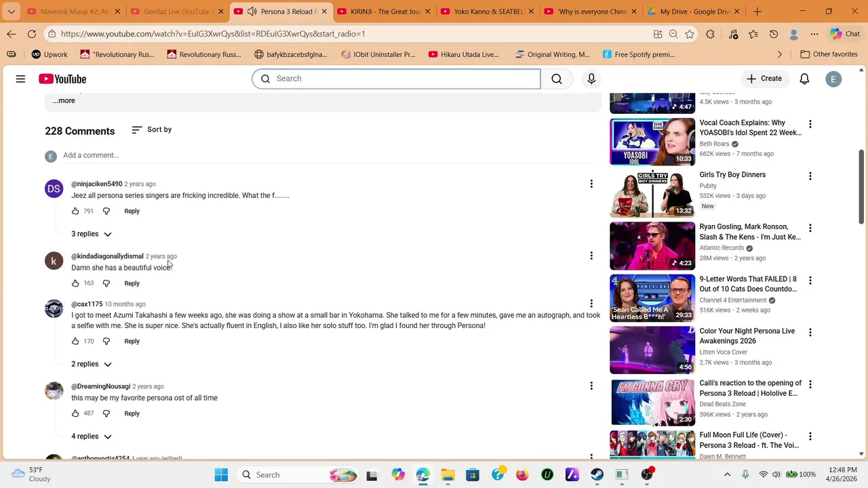This screenshot has height=488, width=868.
Task: Open options for 9-Letter Words video
Action: 810,280
